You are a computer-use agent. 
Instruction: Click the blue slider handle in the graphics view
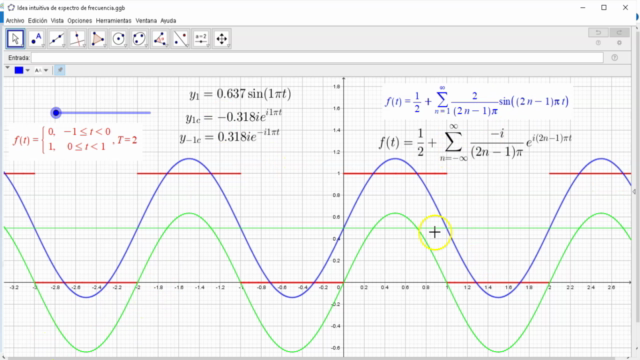tap(56, 113)
